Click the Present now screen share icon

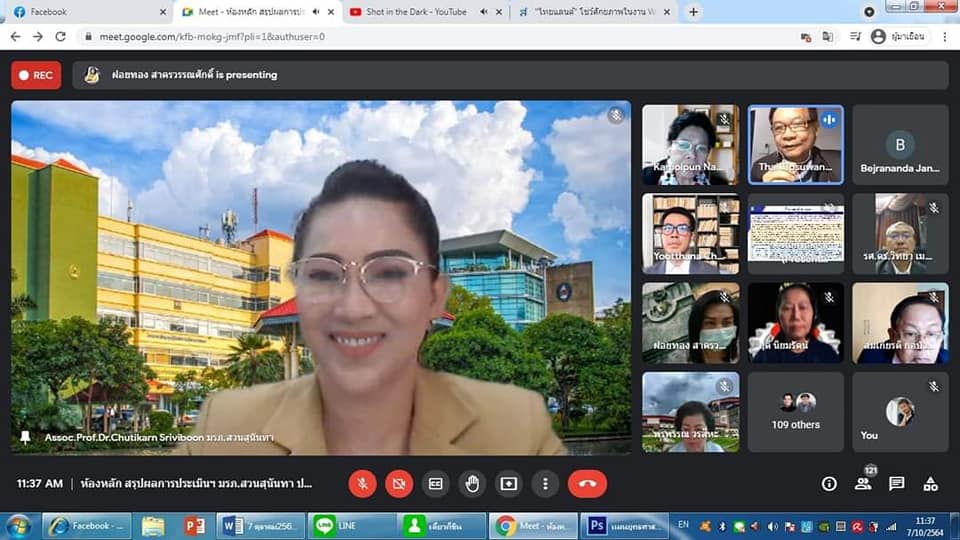pyautogui.click(x=509, y=484)
